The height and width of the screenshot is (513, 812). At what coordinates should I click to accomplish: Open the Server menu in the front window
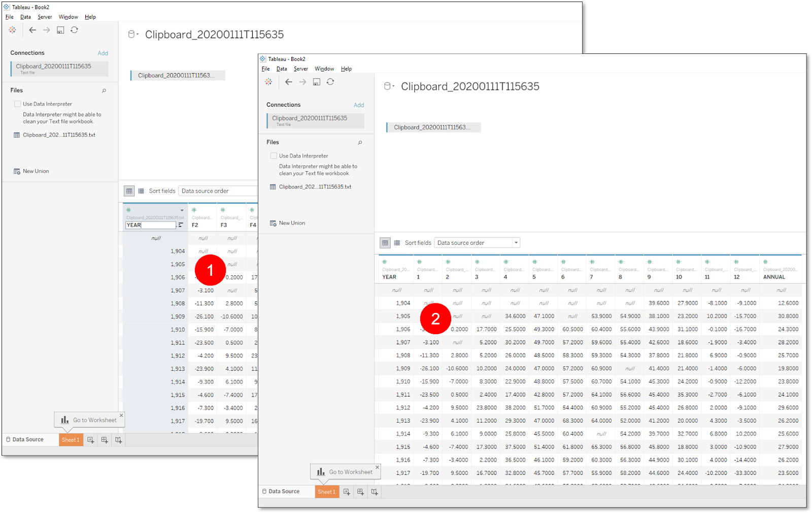pos(301,69)
